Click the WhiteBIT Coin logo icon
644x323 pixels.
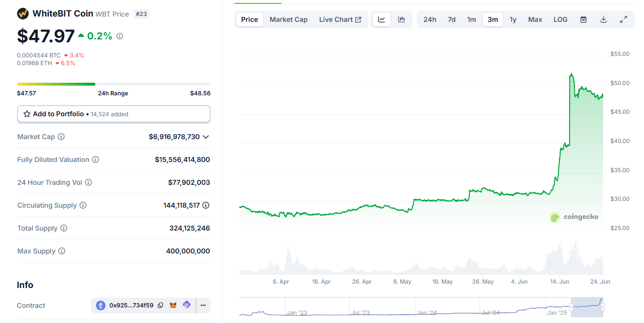(23, 14)
